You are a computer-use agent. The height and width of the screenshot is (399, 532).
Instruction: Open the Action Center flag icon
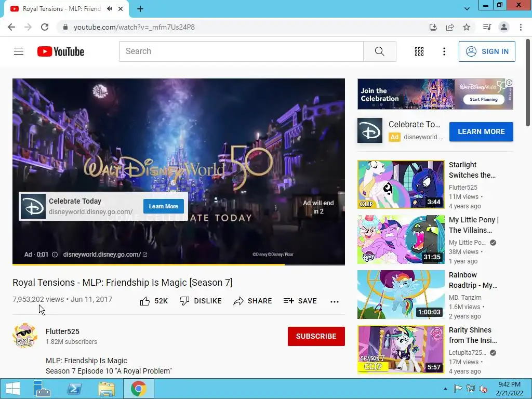pos(458,389)
